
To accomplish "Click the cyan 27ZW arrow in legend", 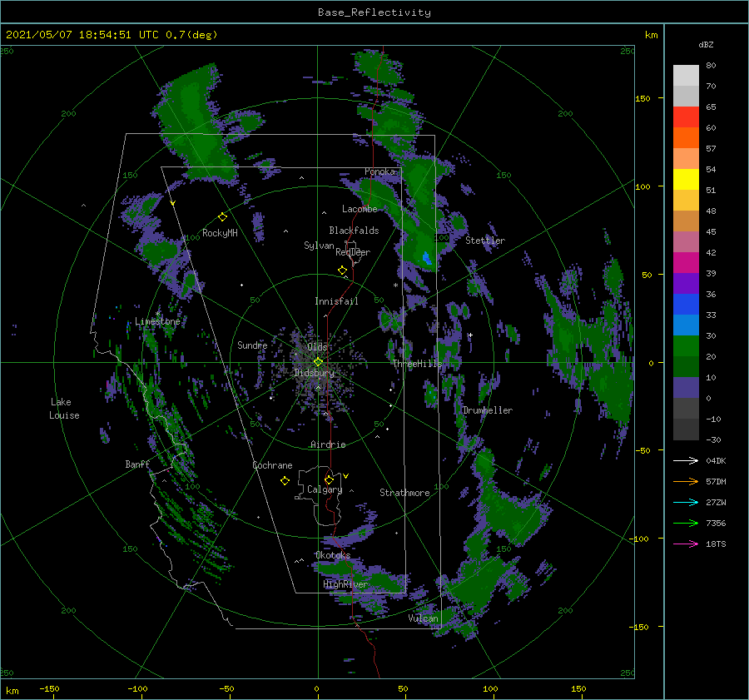I will click(686, 502).
